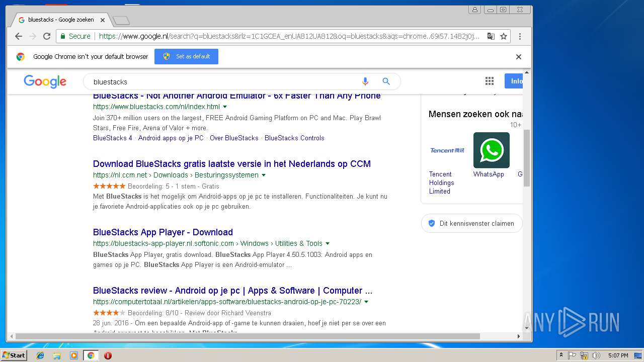The height and width of the screenshot is (362, 644).
Task: Click the Google logo
Action: coord(45,81)
